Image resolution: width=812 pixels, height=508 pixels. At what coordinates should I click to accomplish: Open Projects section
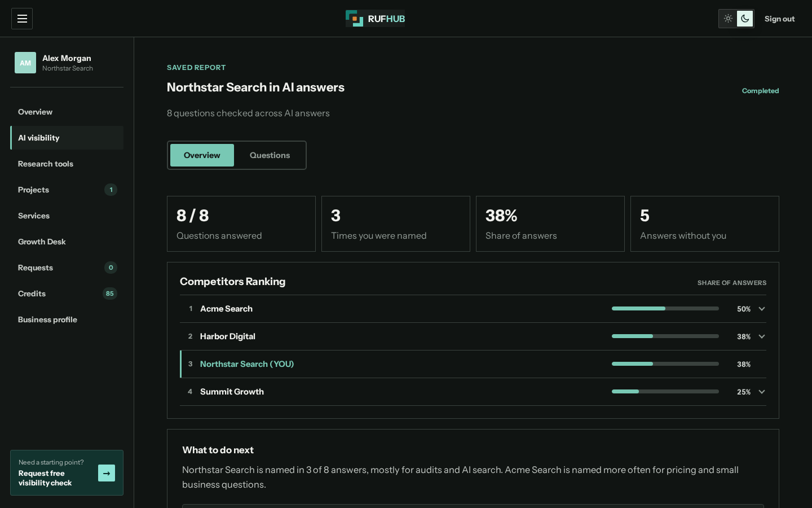[x=67, y=190]
